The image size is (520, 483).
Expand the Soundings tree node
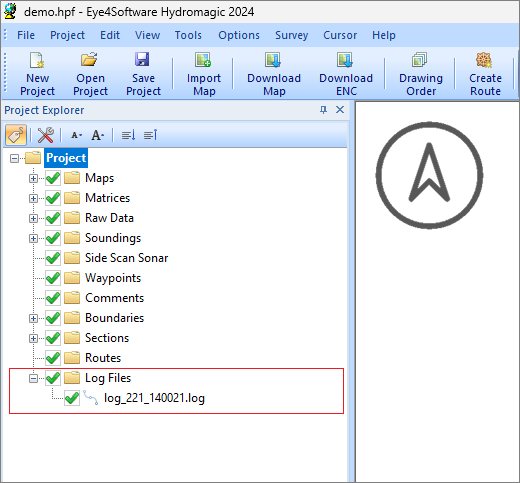tap(33, 239)
